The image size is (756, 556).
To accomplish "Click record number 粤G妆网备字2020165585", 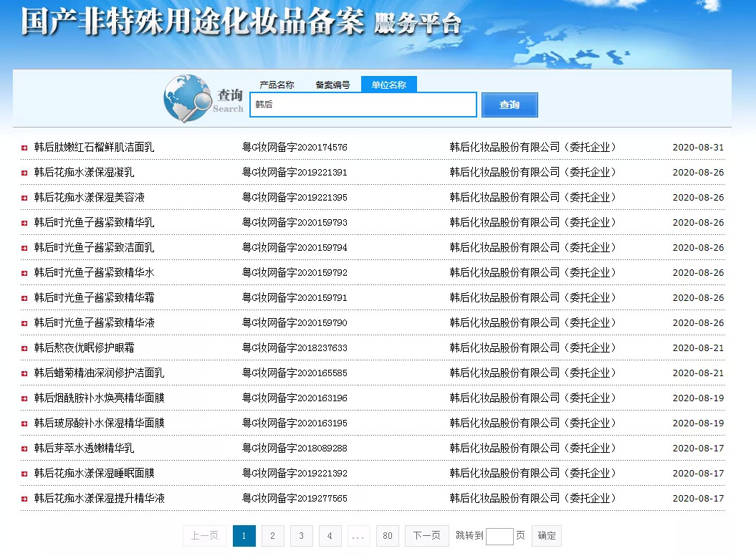I will (x=295, y=373).
